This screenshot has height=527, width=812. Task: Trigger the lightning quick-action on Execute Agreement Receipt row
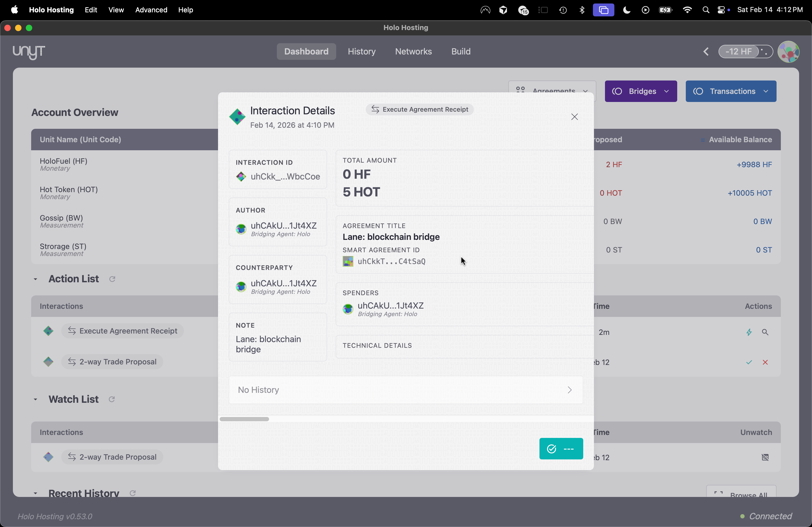coord(749,332)
